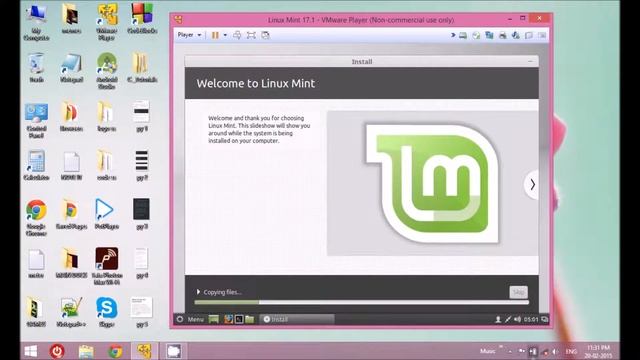The height and width of the screenshot is (360, 640).
Task: Select the Google Chrome desktop shortcut
Action: point(36,218)
